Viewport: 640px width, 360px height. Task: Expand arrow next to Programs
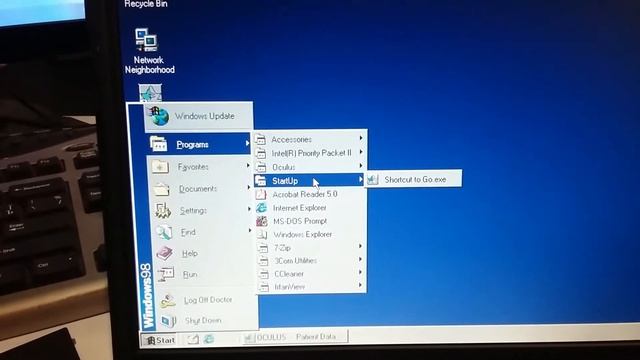tap(247, 143)
